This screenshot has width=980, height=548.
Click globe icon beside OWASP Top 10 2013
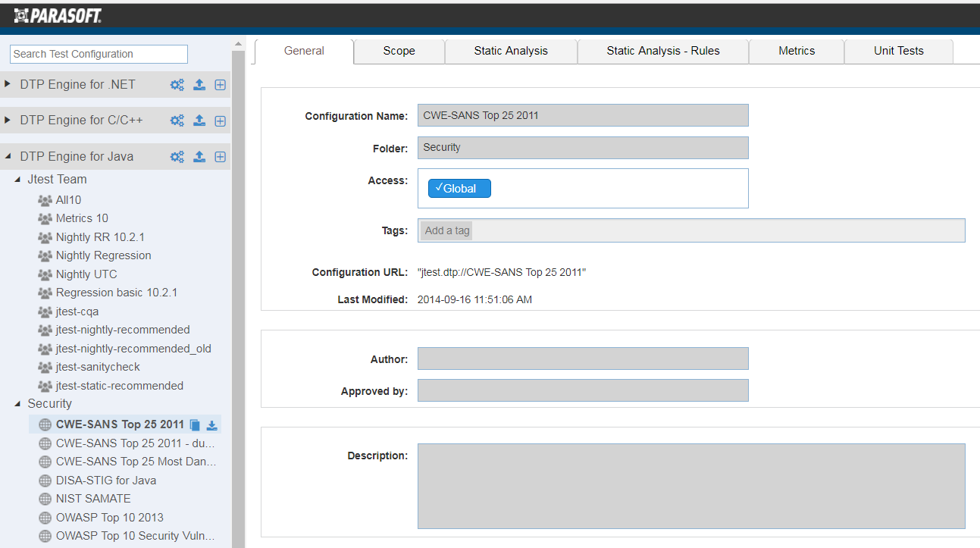click(45, 518)
